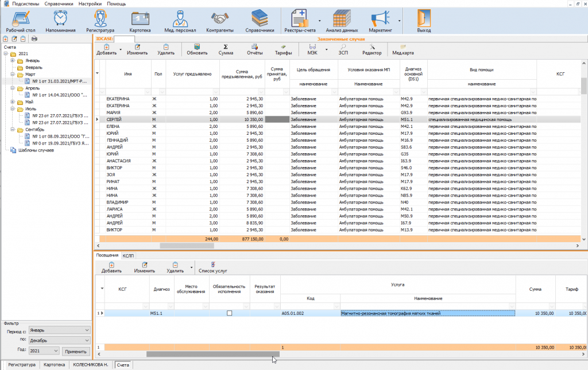Image resolution: width=588 pixels, height=370 pixels.
Task: Switch to the КСЛП tab
Action: coord(127,255)
